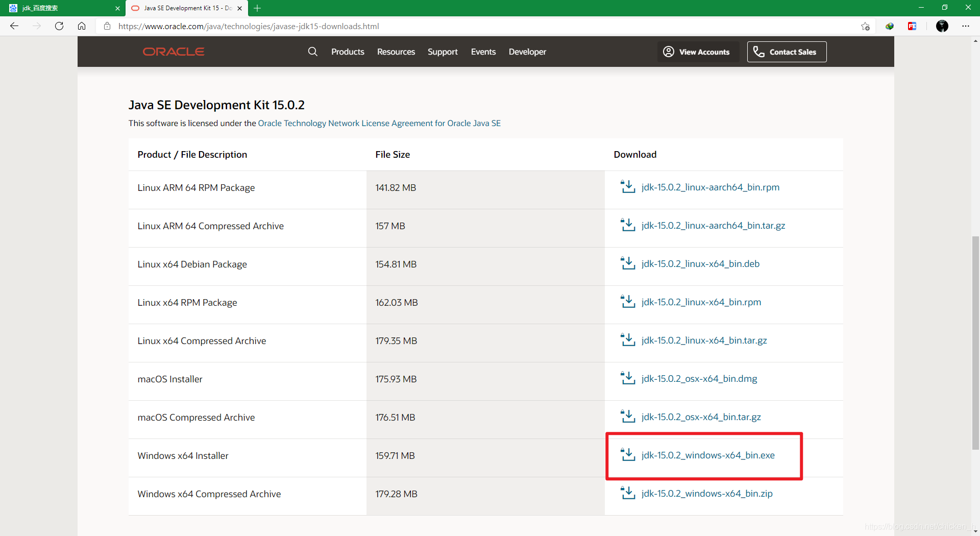Click the browser back arrow
The image size is (980, 536).
click(14, 26)
